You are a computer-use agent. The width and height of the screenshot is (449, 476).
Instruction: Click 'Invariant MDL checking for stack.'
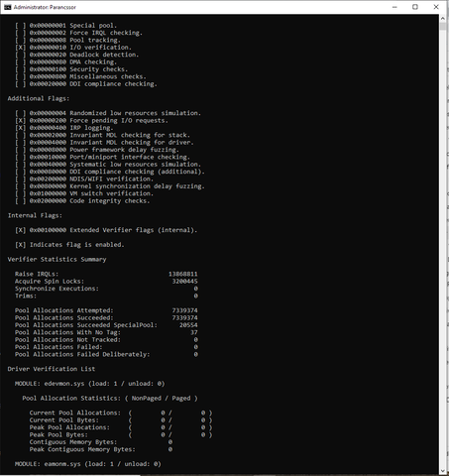tap(130, 135)
